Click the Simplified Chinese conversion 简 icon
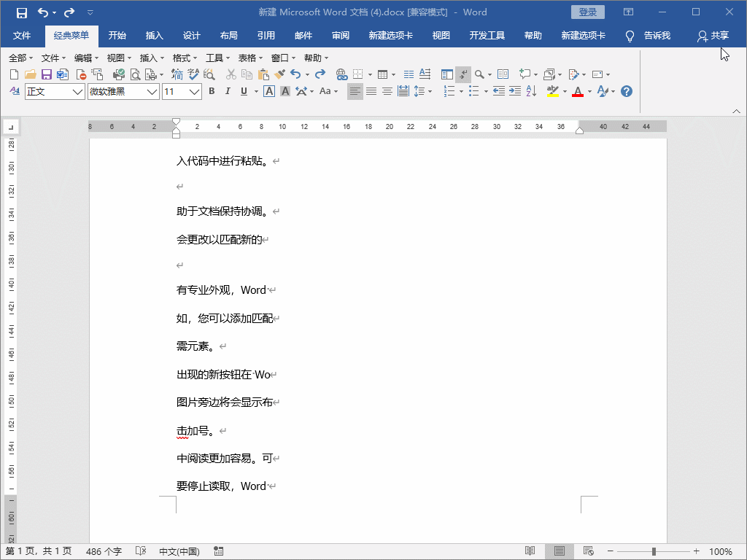This screenshot has width=747, height=560. (177, 74)
